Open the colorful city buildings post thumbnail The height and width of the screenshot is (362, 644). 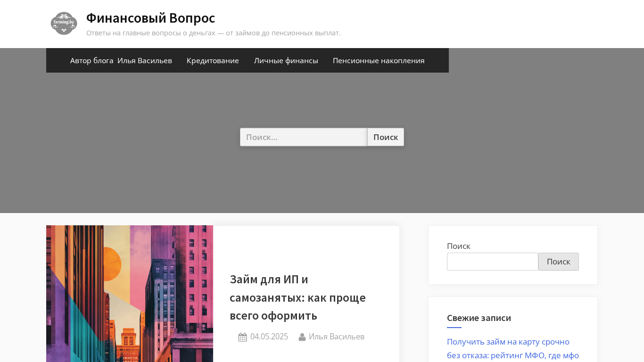pos(130,294)
